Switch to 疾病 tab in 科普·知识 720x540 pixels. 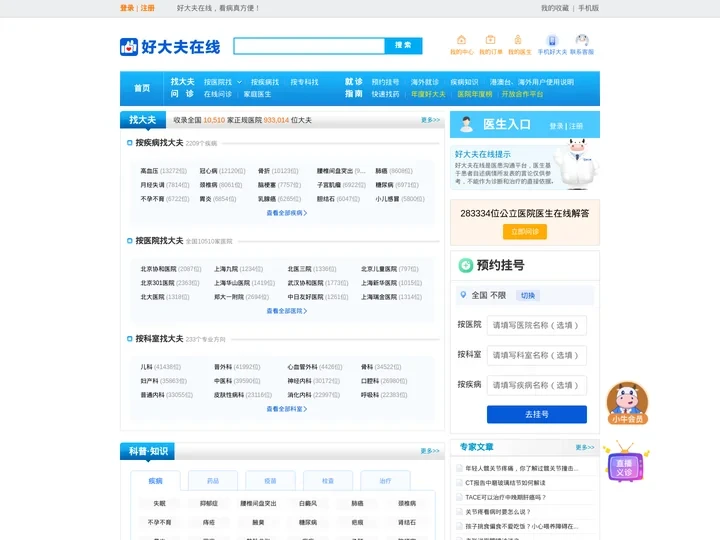click(155, 481)
